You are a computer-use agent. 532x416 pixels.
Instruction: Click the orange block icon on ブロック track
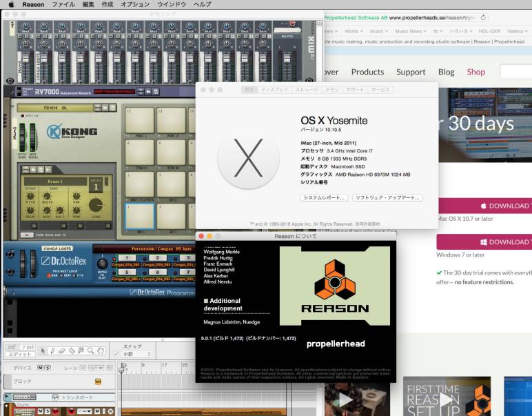click(x=98, y=382)
